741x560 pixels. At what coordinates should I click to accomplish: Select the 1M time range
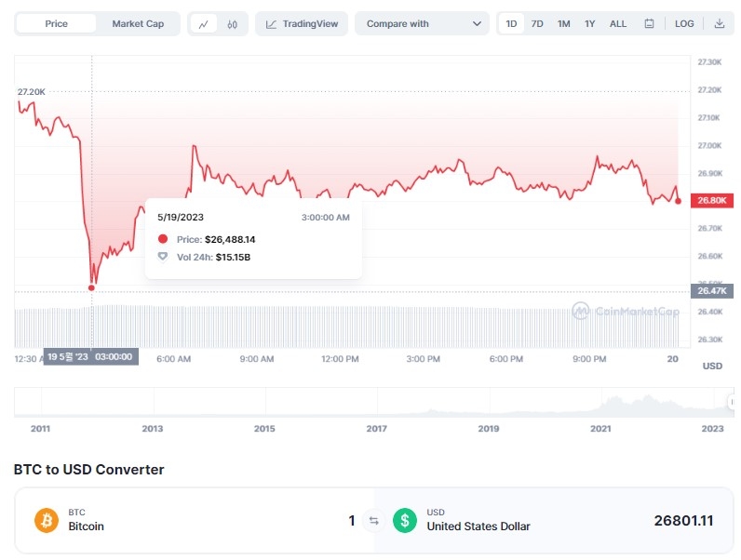pyautogui.click(x=563, y=23)
